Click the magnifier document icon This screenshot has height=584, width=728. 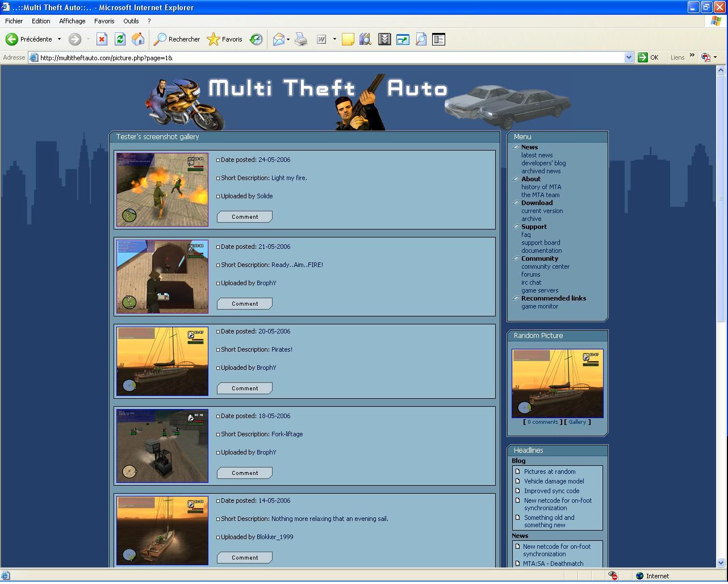tap(421, 39)
